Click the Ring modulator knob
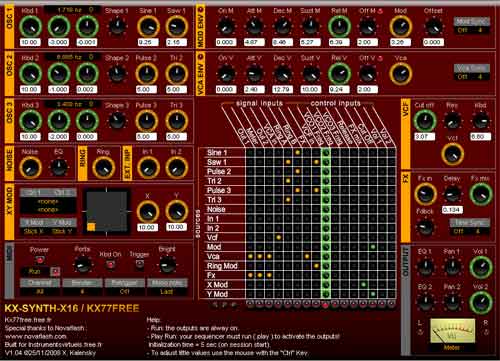This screenshot has width=500, height=361. (103, 168)
